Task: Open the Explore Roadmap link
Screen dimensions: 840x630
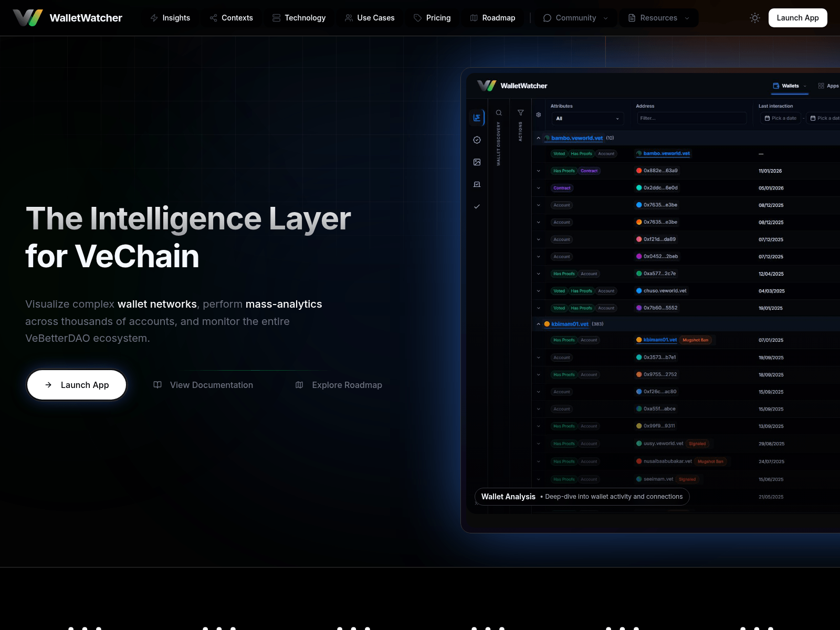Action: 339,385
